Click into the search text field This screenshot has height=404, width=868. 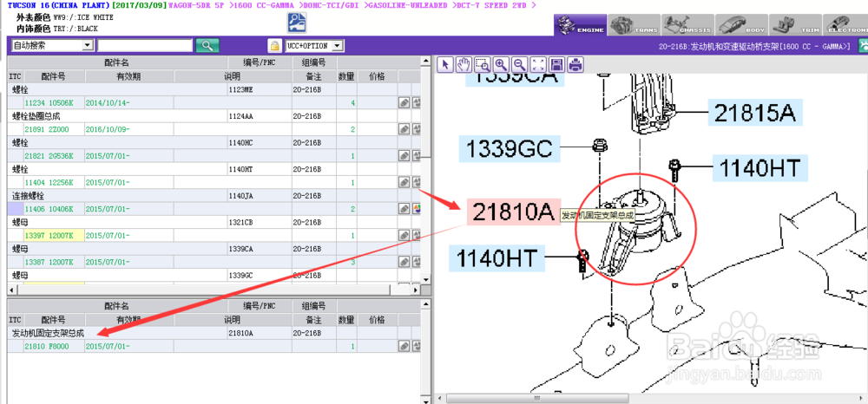pyautogui.click(x=145, y=46)
